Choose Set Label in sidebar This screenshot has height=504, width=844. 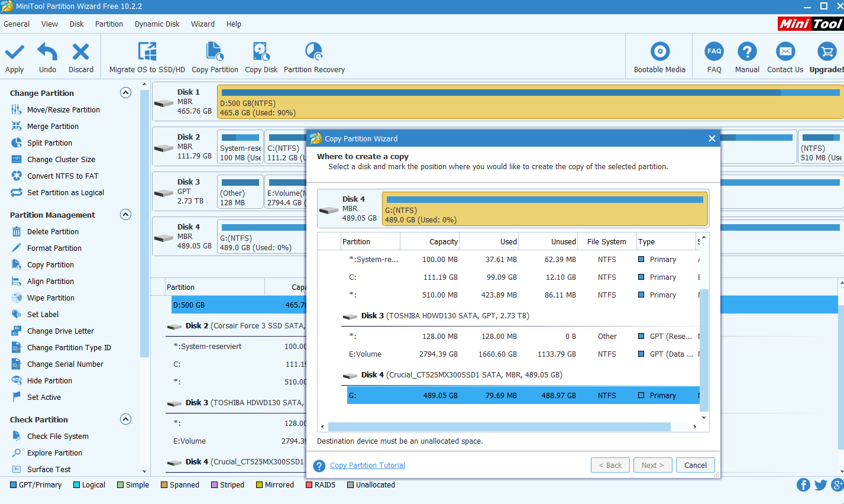pos(43,315)
